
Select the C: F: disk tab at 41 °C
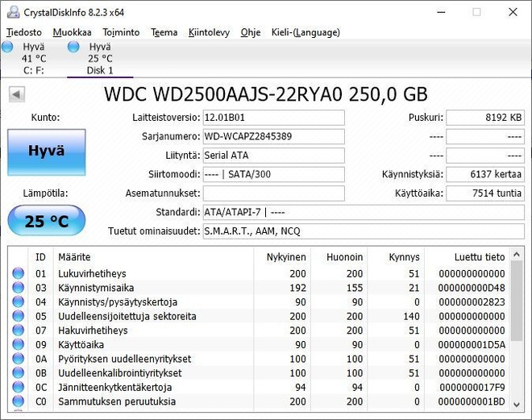pyautogui.click(x=34, y=58)
